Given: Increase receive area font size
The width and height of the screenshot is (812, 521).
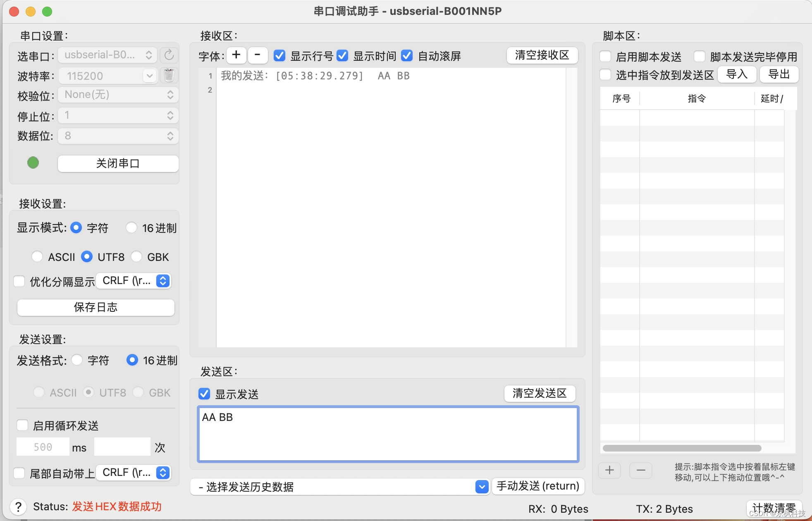Looking at the screenshot, I should point(236,55).
